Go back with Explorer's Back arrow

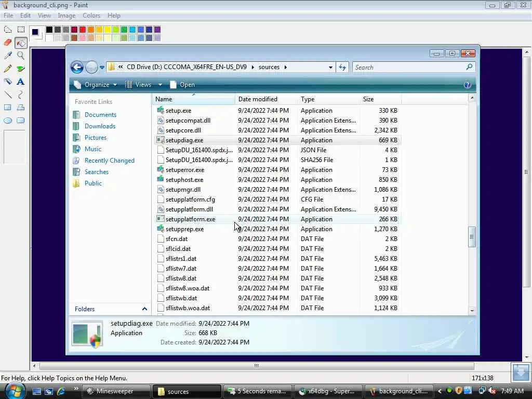(x=77, y=67)
